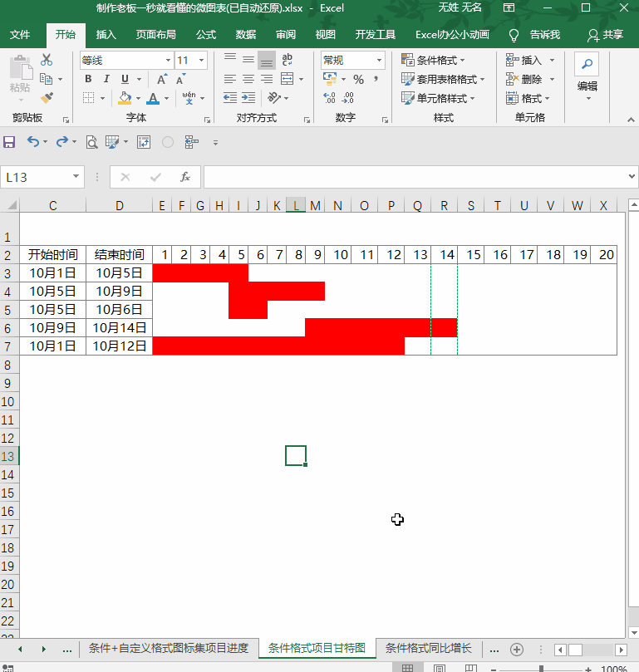
Task: Click the Cut scissors icon
Action: coord(47,60)
